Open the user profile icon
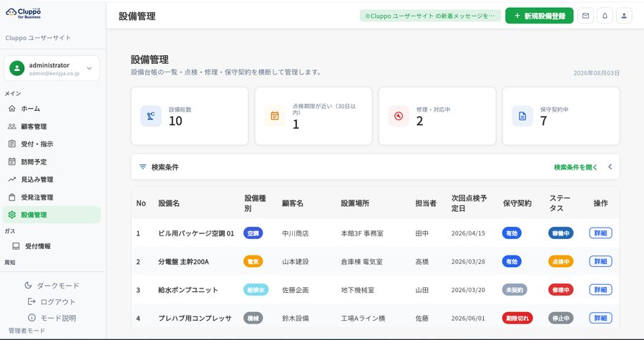This screenshot has height=340, width=644. pyautogui.click(x=624, y=16)
